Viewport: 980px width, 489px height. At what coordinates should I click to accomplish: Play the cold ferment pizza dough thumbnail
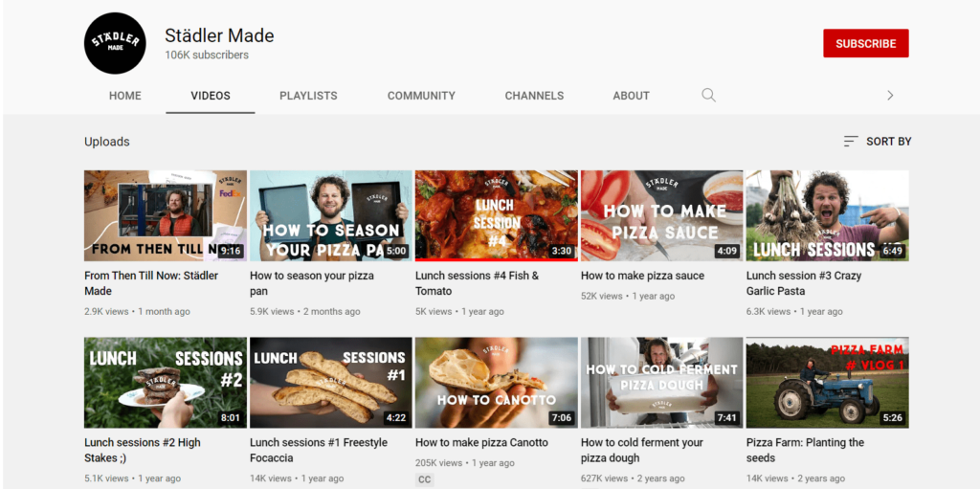[662, 383]
